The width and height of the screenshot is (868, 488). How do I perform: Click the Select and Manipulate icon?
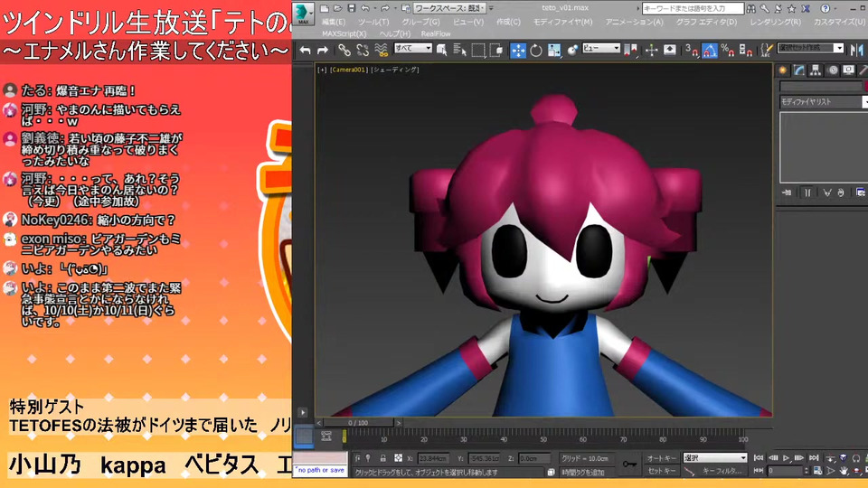[x=652, y=51]
